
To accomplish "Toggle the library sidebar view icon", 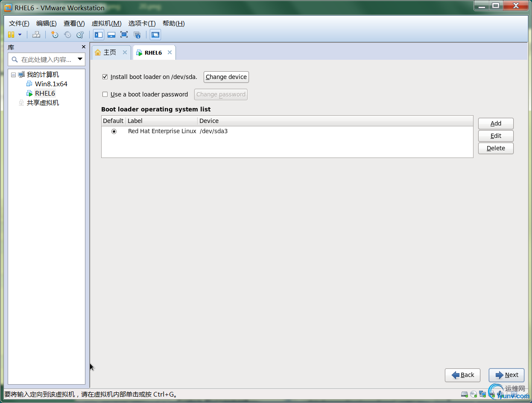I will (x=99, y=35).
